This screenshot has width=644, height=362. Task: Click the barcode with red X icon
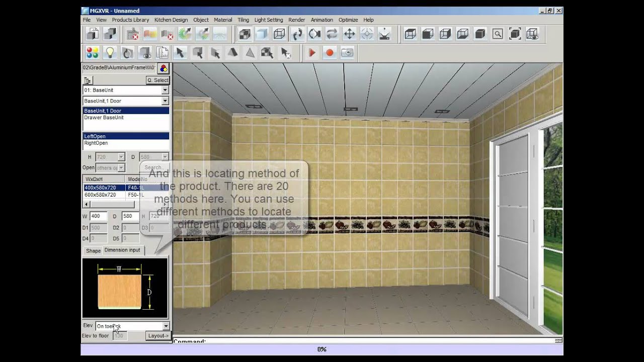[x=167, y=34]
